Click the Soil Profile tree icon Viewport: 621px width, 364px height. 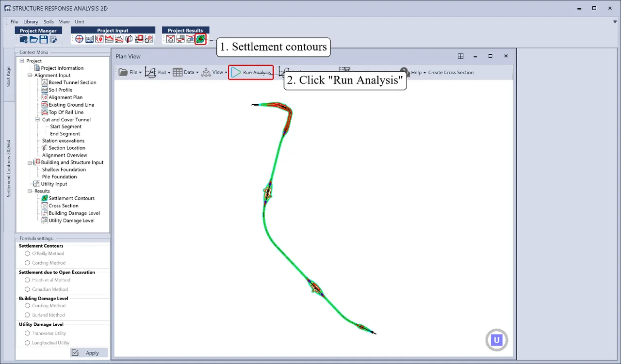(x=45, y=90)
